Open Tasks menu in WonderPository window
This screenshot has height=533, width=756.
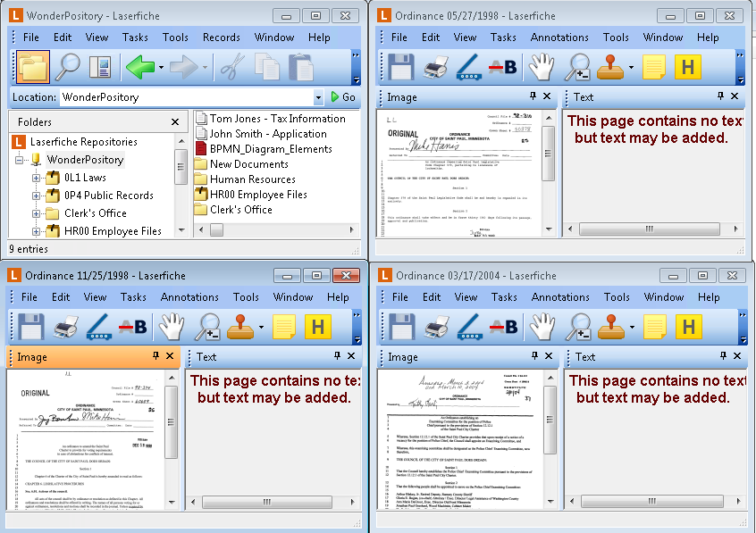click(x=135, y=37)
